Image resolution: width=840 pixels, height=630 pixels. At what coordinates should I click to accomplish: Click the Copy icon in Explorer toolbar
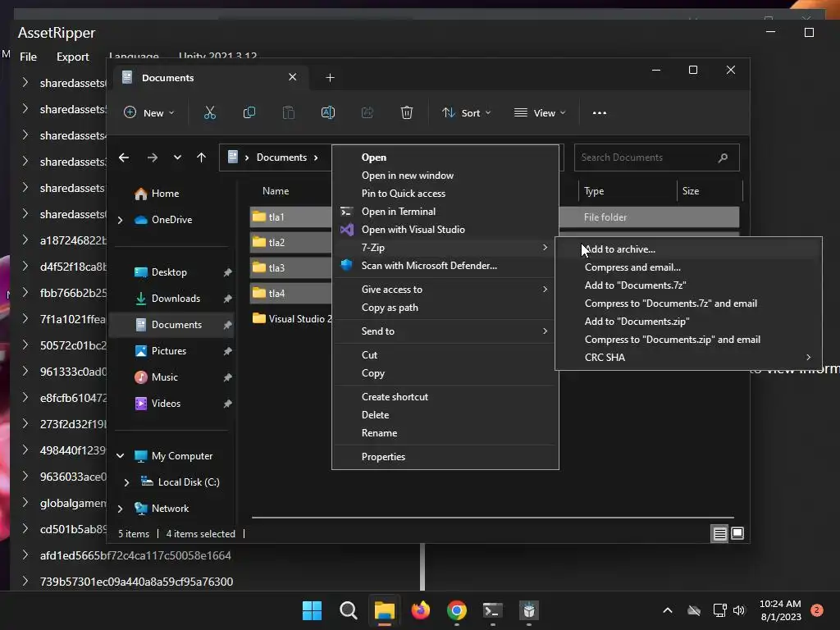pyautogui.click(x=249, y=112)
